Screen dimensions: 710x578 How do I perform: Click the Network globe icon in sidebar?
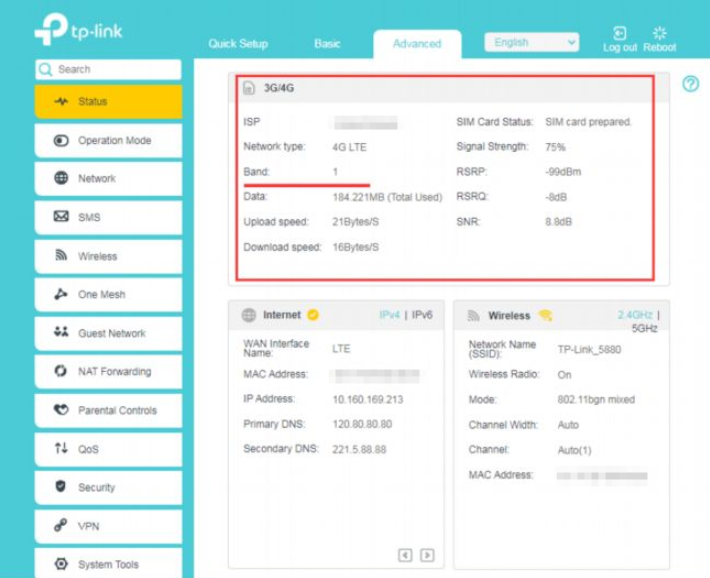[61, 178]
